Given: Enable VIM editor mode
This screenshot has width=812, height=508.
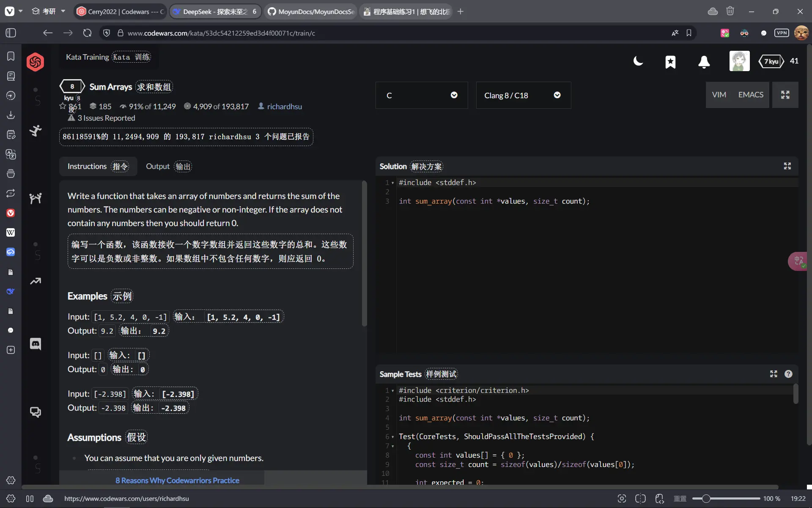Looking at the screenshot, I should (719, 95).
